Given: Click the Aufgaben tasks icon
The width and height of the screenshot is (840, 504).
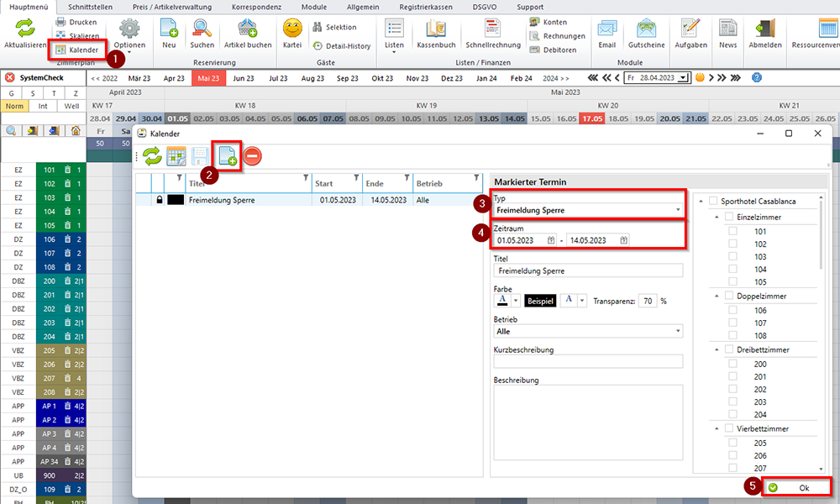Looking at the screenshot, I should coord(691,35).
